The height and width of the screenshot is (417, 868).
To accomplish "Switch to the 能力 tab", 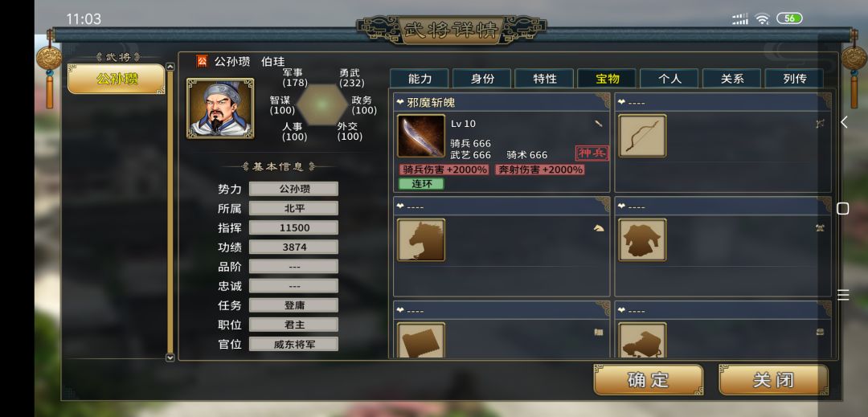I will click(420, 79).
